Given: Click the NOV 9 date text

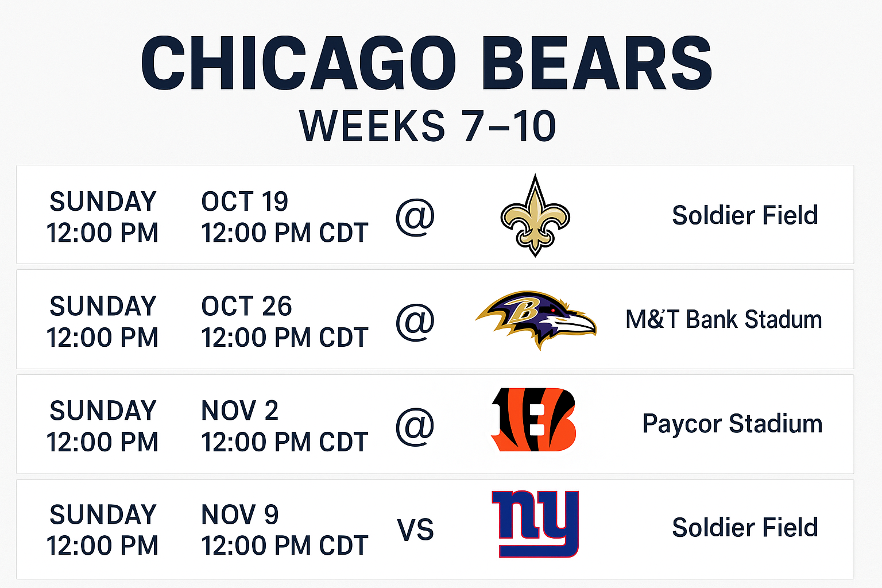Looking at the screenshot, I should (x=239, y=514).
